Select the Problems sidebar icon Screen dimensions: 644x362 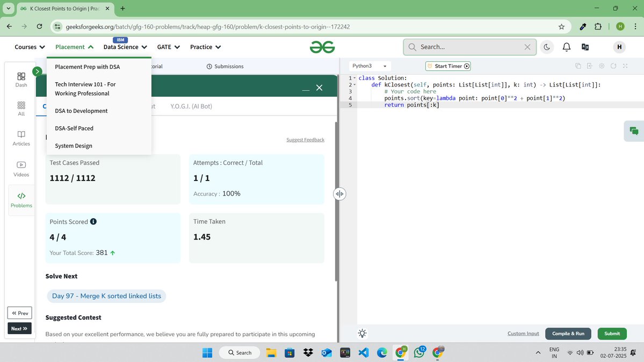tap(21, 200)
